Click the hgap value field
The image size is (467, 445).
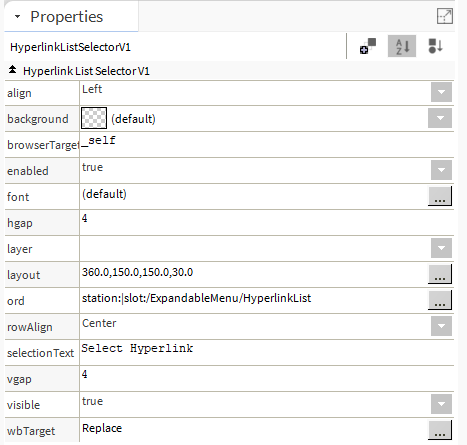(267, 222)
